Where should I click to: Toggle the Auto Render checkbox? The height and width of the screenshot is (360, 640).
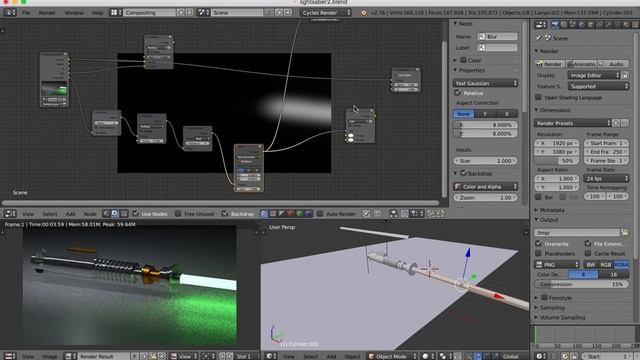(320, 213)
